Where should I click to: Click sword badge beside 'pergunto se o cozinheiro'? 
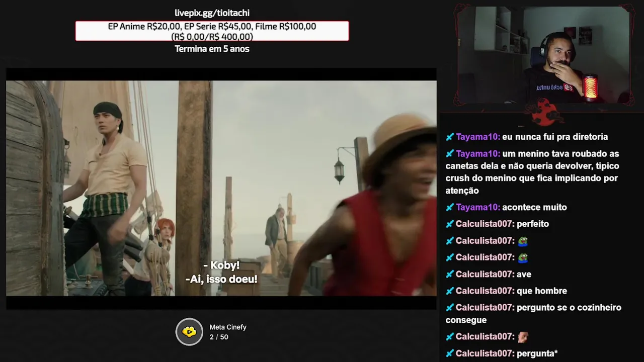click(x=450, y=307)
